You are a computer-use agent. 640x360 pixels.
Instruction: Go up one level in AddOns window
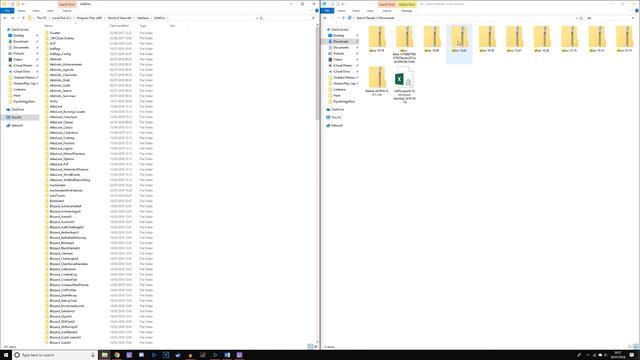pyautogui.click(x=23, y=18)
